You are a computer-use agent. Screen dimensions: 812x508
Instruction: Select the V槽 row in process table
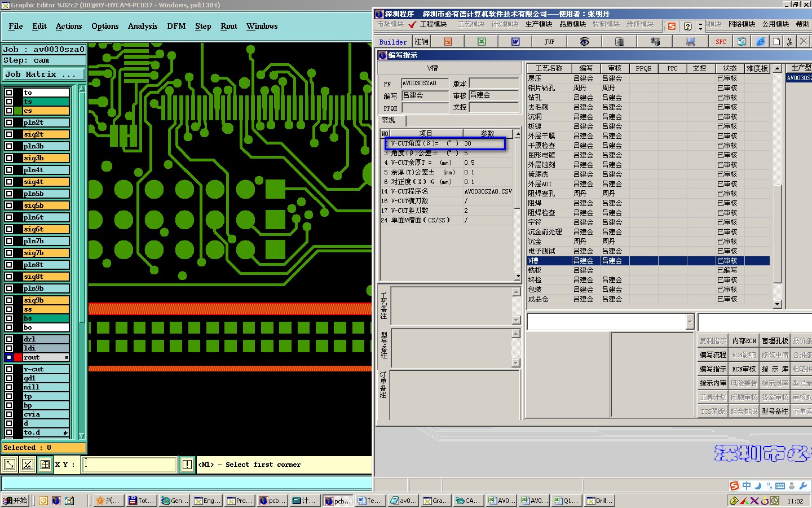coord(648,261)
